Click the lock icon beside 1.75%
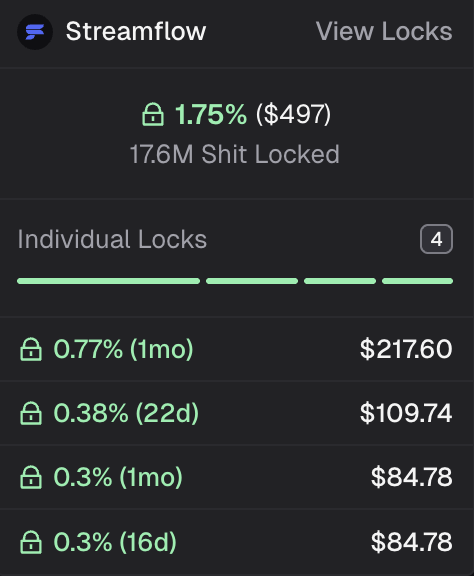The height and width of the screenshot is (576, 474). click(x=153, y=115)
